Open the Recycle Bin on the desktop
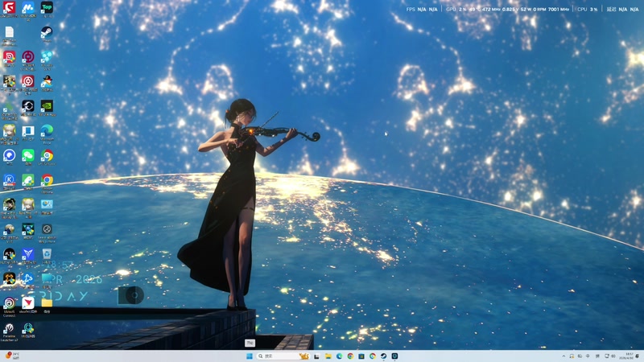The width and height of the screenshot is (644, 362). [x=47, y=256]
